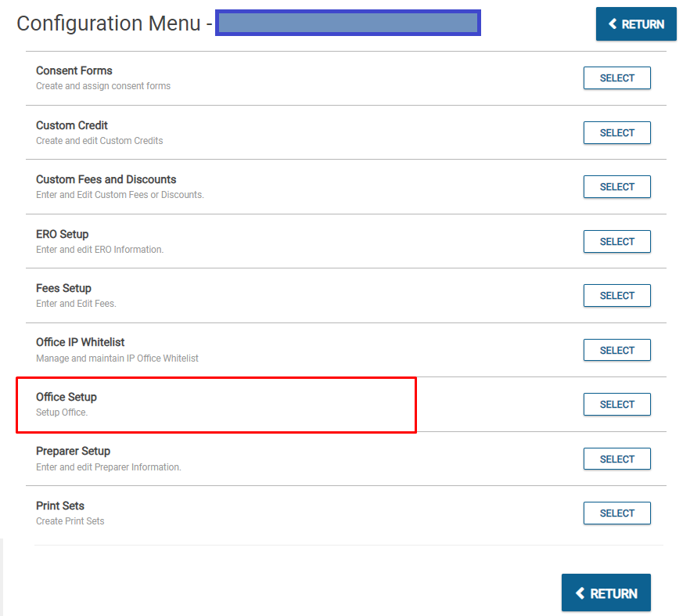This screenshot has width=690, height=616.
Task: Click the top RETURN button
Action: click(635, 24)
